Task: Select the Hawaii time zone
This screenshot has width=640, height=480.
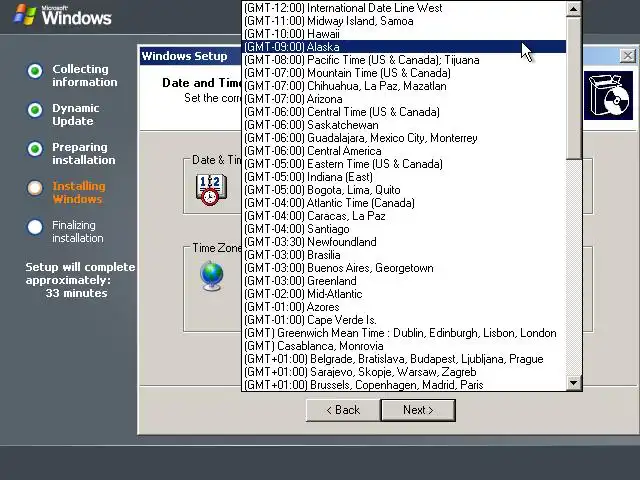Action: [404, 34]
